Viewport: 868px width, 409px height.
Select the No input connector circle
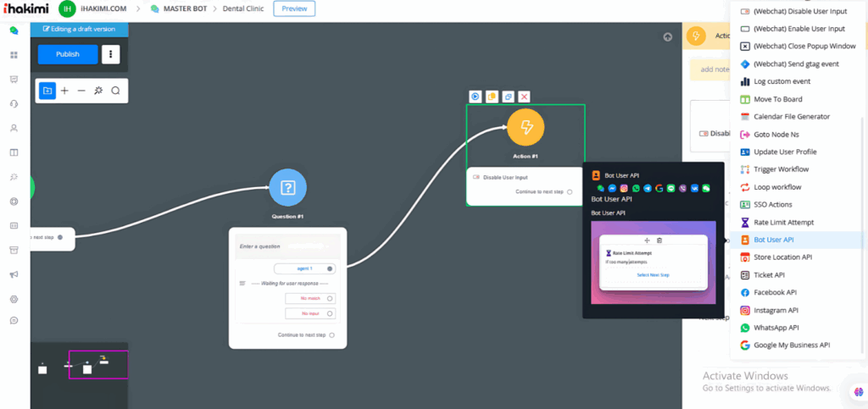(330, 313)
